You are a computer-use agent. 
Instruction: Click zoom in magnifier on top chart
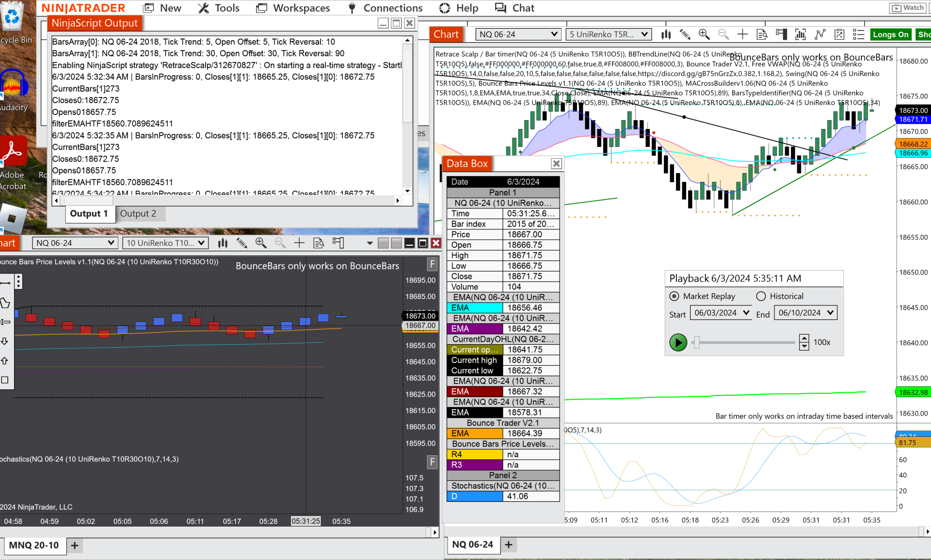[x=704, y=34]
